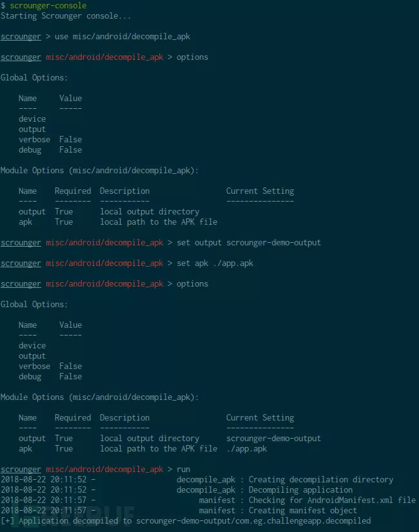This screenshot has height=532, width=419.
Task: Click the dollar shell prompt symbol
Action: pos(3,5)
